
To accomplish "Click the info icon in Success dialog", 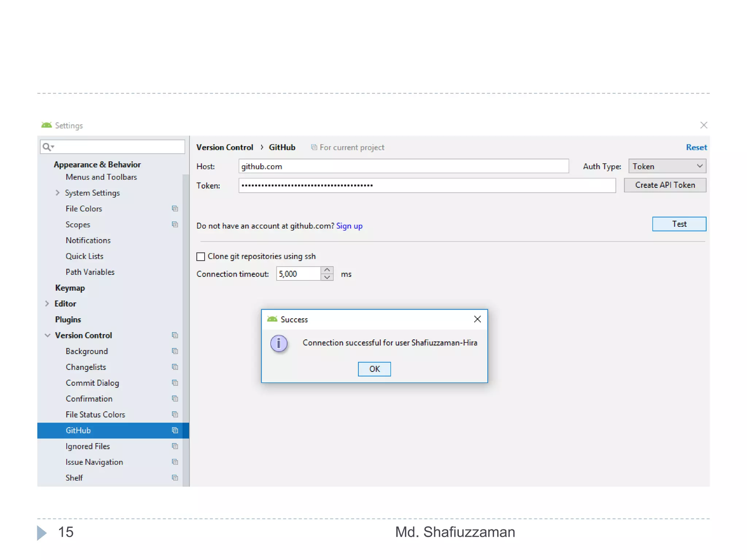I will 279,343.
